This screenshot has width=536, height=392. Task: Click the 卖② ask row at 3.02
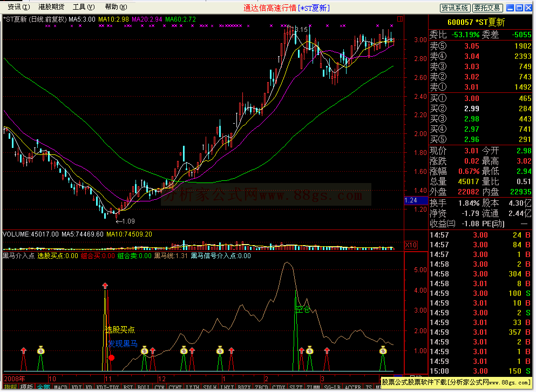pyautogui.click(x=480, y=77)
